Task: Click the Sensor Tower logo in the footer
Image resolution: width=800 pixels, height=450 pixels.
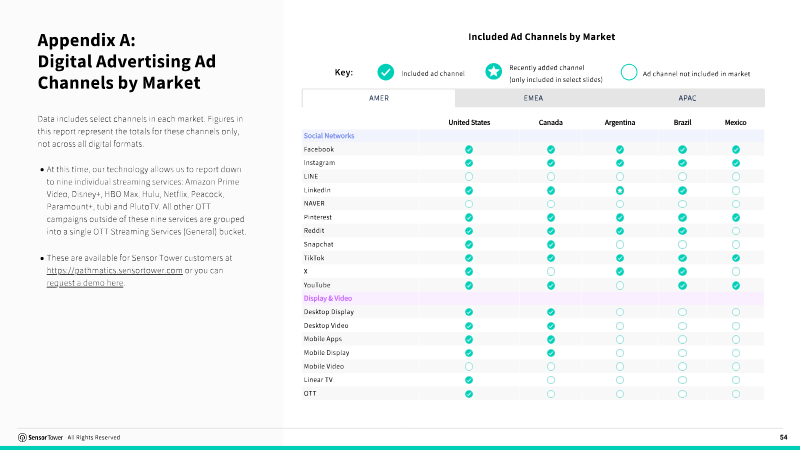Action: pyautogui.click(x=40, y=437)
